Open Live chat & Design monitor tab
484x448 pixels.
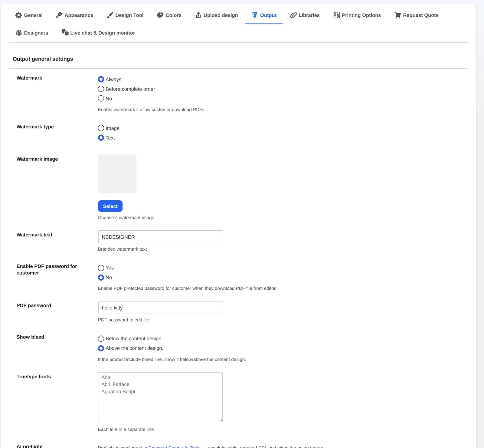(98, 33)
